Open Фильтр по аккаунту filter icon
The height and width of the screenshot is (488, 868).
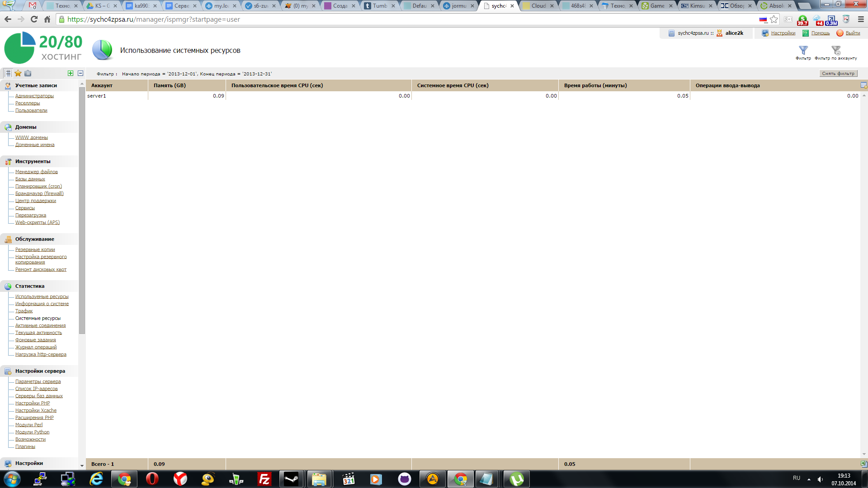point(836,50)
